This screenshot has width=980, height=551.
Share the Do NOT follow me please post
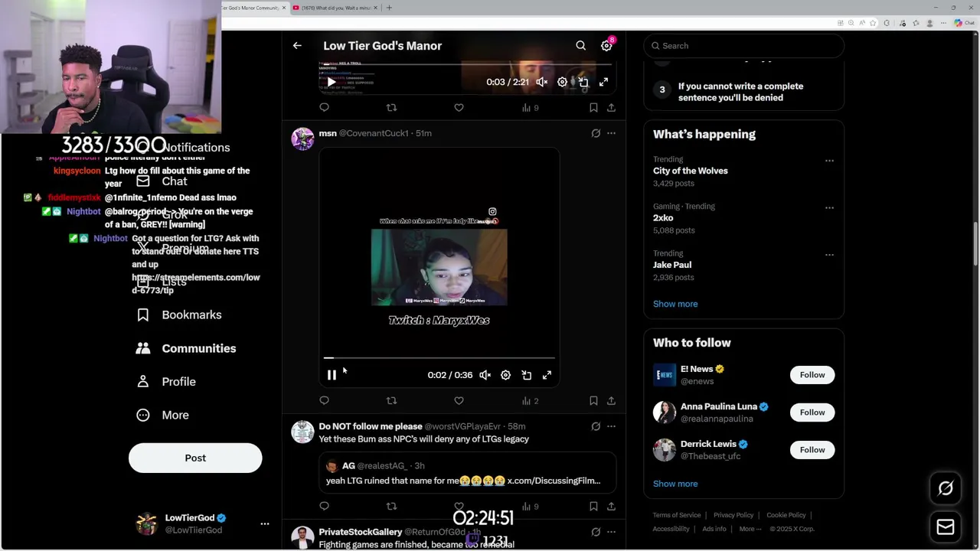point(611,506)
